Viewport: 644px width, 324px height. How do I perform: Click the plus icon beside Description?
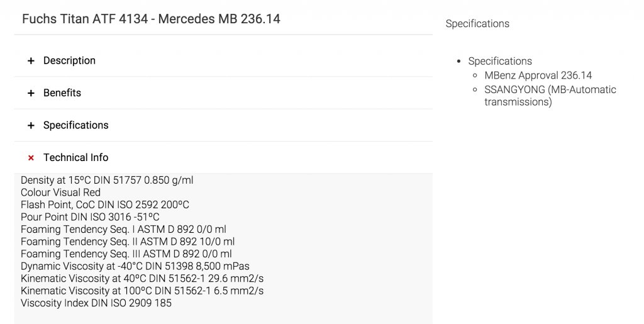point(31,61)
